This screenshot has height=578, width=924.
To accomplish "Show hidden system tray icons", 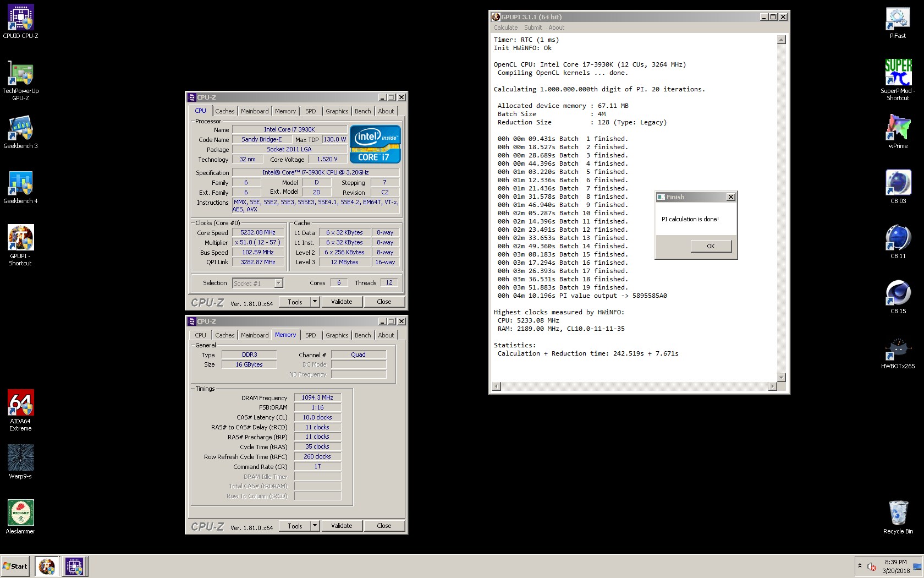I will (860, 566).
